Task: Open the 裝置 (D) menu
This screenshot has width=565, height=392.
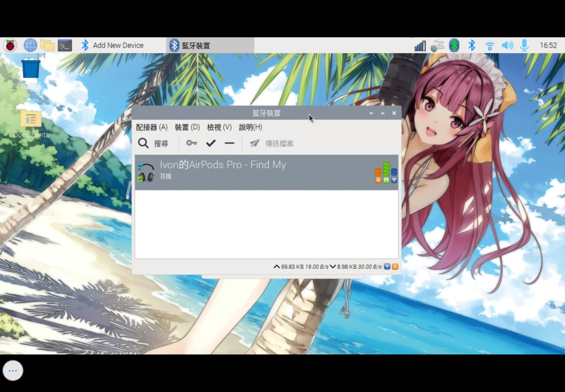Action: (187, 127)
